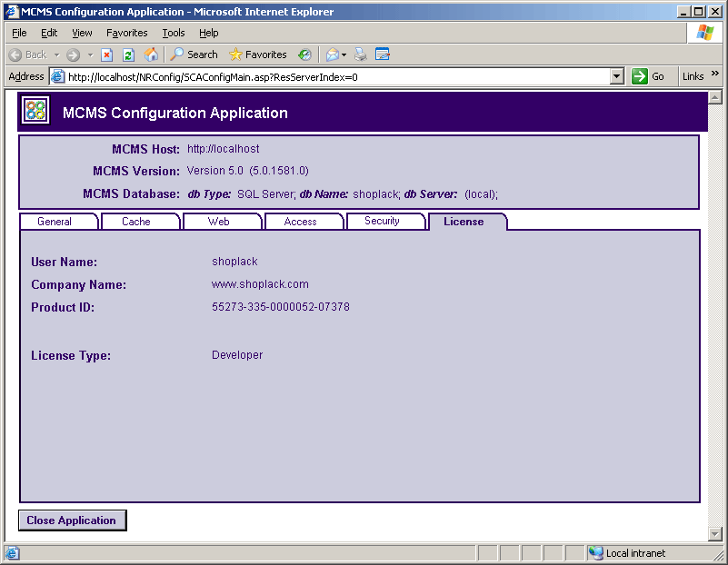The image size is (728, 565).
Task: Click the Back arrow icon
Action: [15, 55]
